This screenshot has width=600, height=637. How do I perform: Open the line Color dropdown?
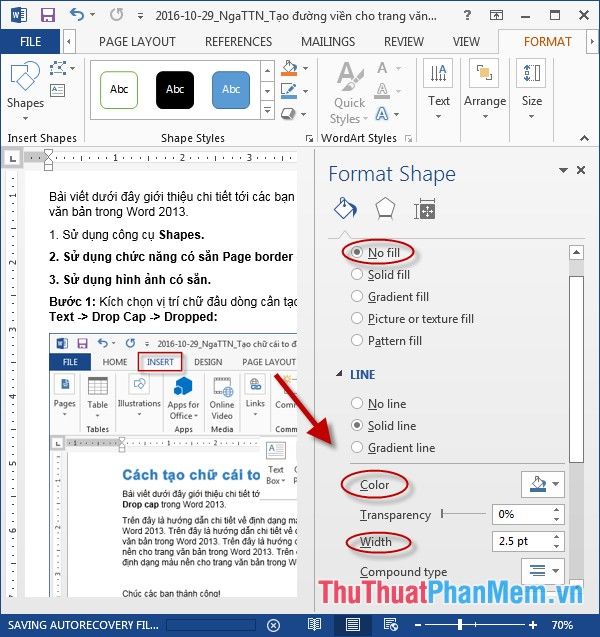coord(542,485)
